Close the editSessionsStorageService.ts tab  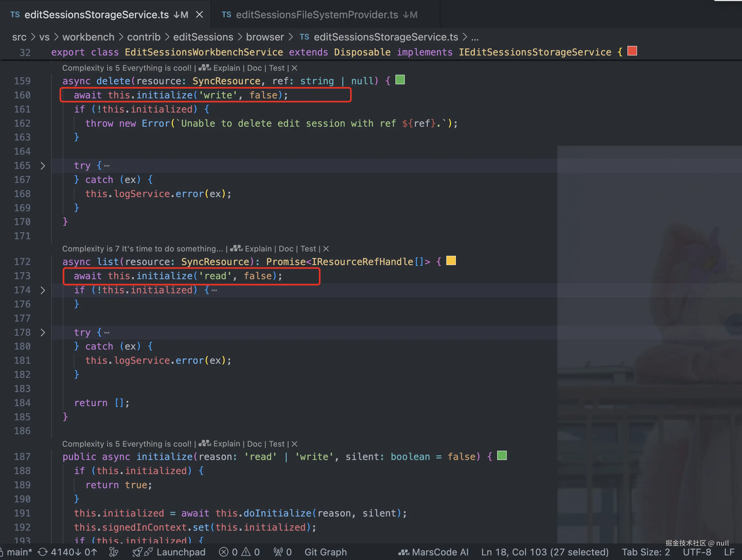199,15
